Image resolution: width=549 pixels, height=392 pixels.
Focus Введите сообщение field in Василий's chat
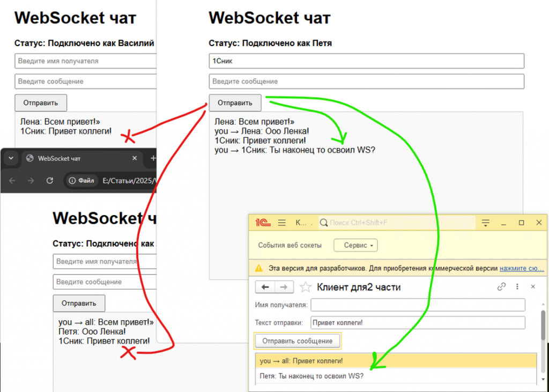[85, 82]
